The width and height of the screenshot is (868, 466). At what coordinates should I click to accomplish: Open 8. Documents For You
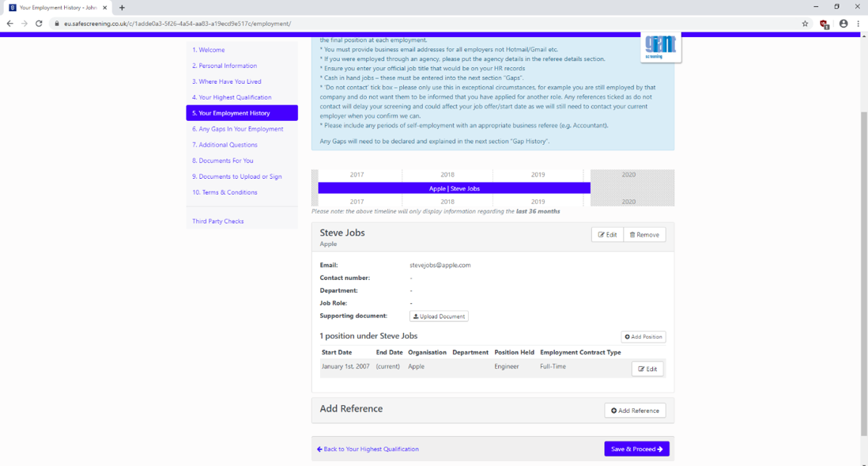(223, 161)
